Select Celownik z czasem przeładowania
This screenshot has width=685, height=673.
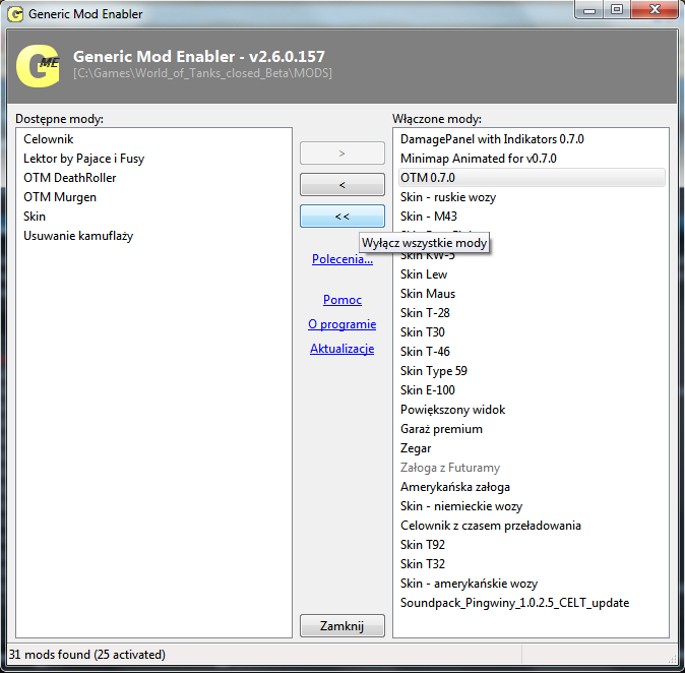pos(491,525)
